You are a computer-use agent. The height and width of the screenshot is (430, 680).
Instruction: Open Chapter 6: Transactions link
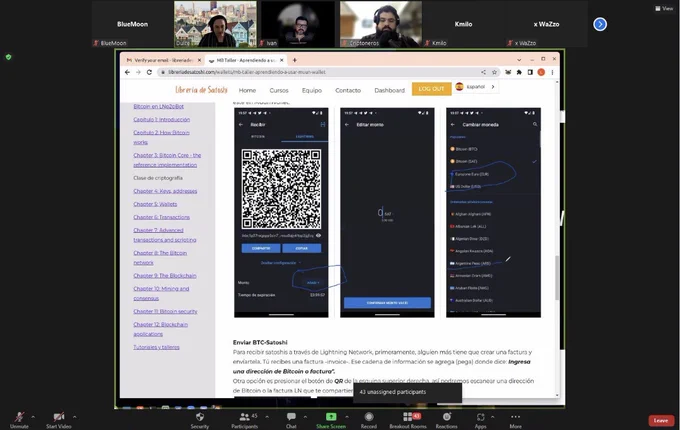coord(161,217)
